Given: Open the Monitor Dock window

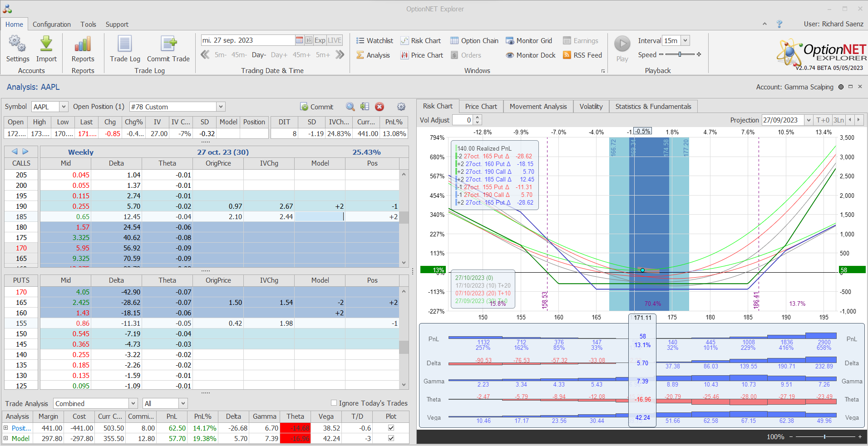Looking at the screenshot, I should click(x=531, y=55).
